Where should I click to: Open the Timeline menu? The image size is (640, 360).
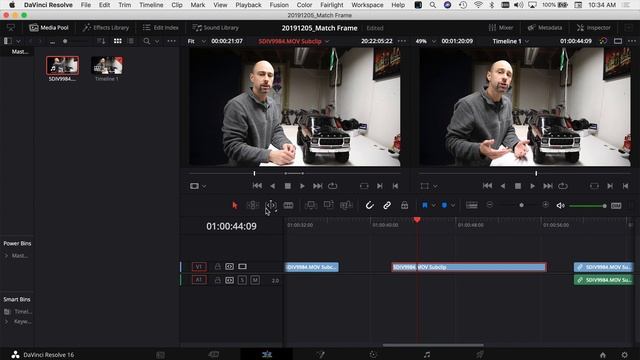coord(151,5)
